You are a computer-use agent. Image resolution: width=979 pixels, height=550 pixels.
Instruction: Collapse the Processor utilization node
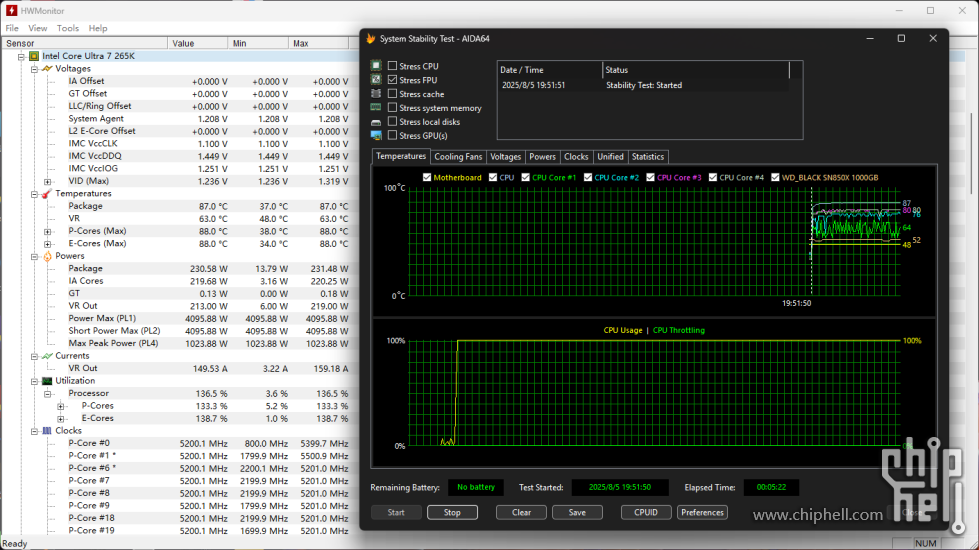coord(47,394)
